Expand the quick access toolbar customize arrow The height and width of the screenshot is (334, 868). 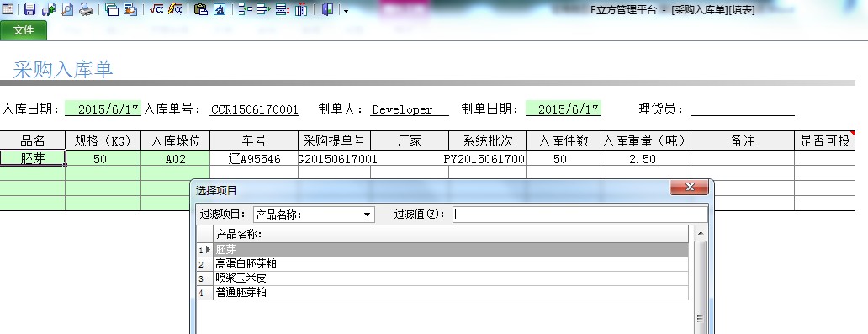(346, 10)
